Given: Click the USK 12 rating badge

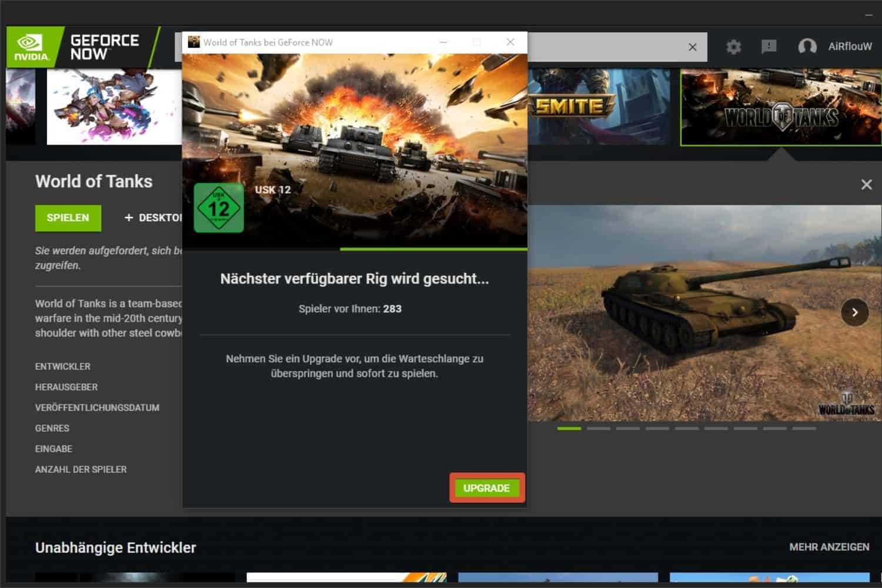Looking at the screenshot, I should point(219,208).
